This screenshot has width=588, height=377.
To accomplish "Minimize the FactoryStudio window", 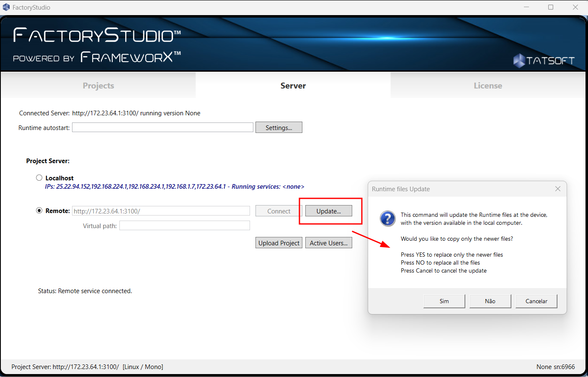I will point(526,7).
